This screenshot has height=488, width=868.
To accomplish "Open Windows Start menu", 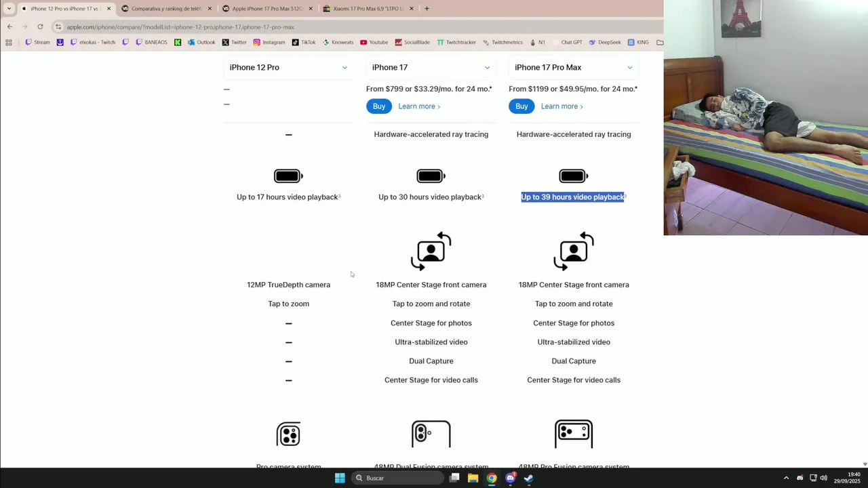I will click(340, 478).
